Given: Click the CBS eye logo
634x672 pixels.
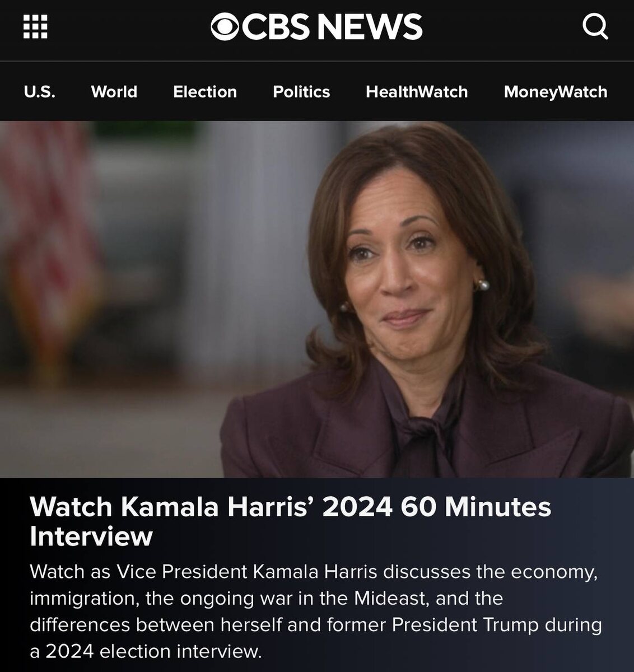Looking at the screenshot, I should [226, 26].
